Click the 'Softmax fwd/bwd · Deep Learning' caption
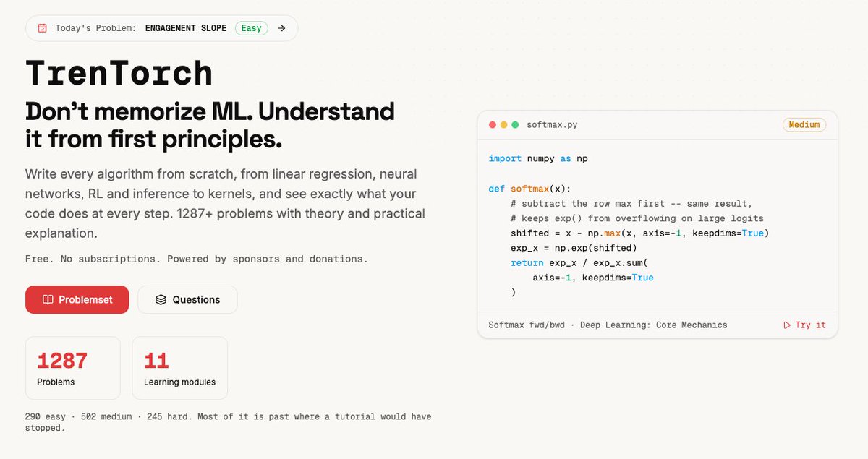Image resolution: width=868 pixels, height=459 pixels. [x=608, y=325]
